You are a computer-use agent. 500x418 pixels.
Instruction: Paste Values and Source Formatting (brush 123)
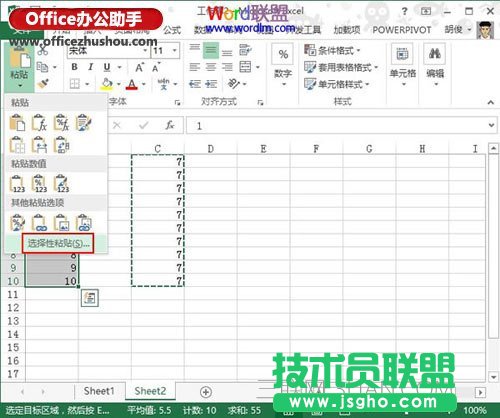[x=62, y=184]
